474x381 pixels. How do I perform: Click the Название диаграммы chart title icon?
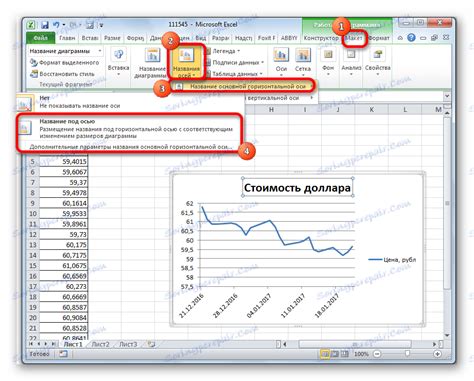click(152, 55)
